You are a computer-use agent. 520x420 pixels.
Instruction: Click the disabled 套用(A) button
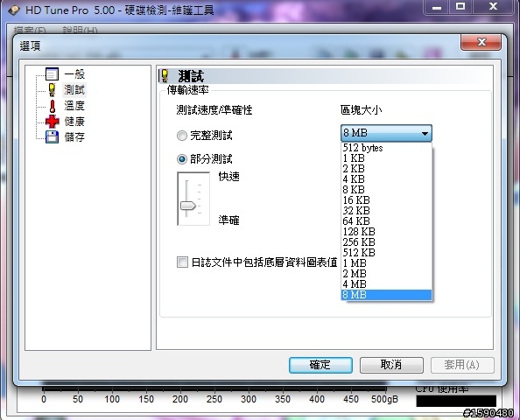pos(462,365)
